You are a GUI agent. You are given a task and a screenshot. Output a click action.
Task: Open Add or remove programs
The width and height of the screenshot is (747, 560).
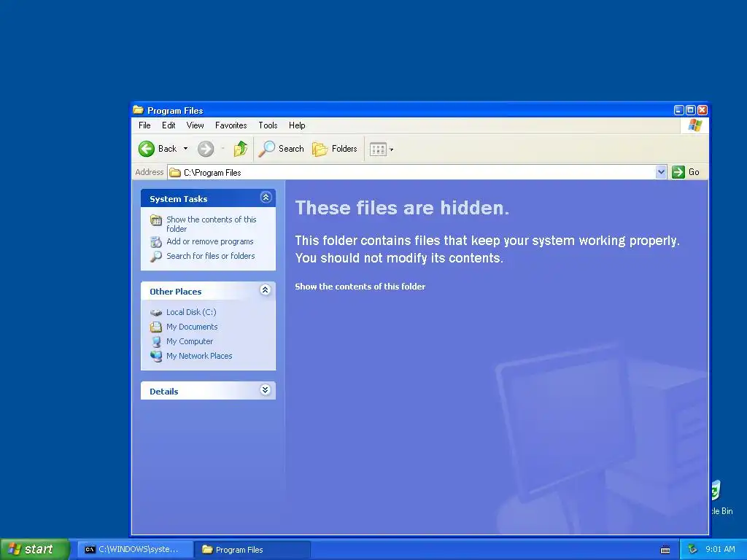tap(209, 241)
